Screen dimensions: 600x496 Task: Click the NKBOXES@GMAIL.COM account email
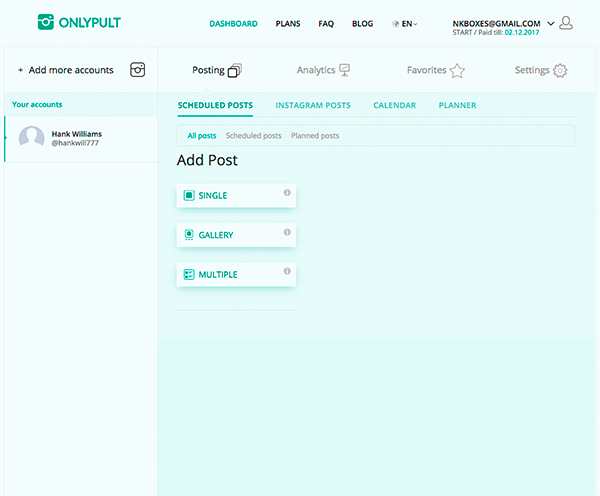tap(496, 24)
